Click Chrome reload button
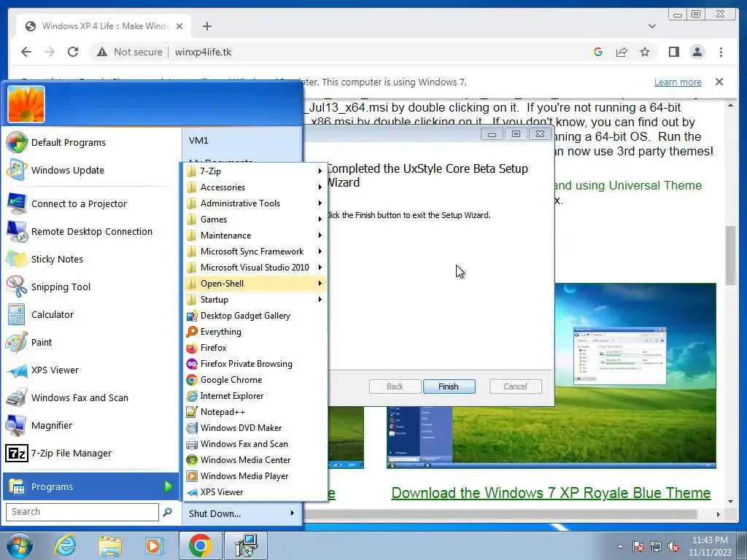Image resolution: width=747 pixels, height=560 pixels. 73,52
